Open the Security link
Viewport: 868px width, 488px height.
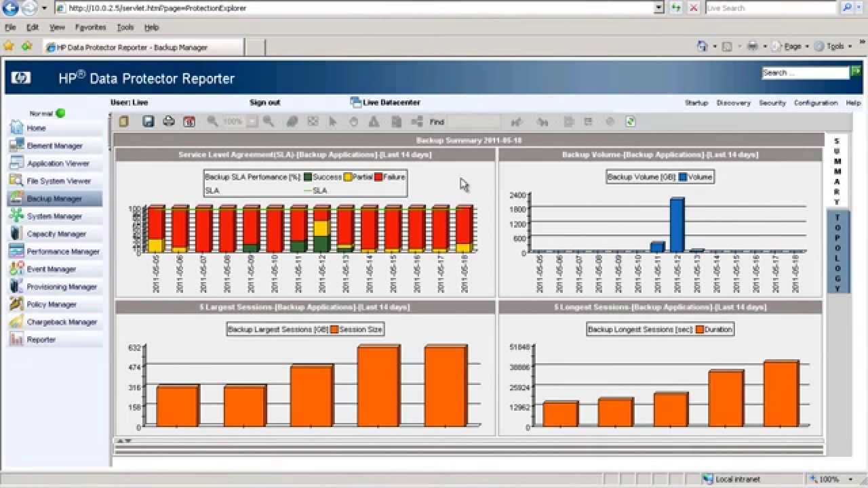pos(772,103)
